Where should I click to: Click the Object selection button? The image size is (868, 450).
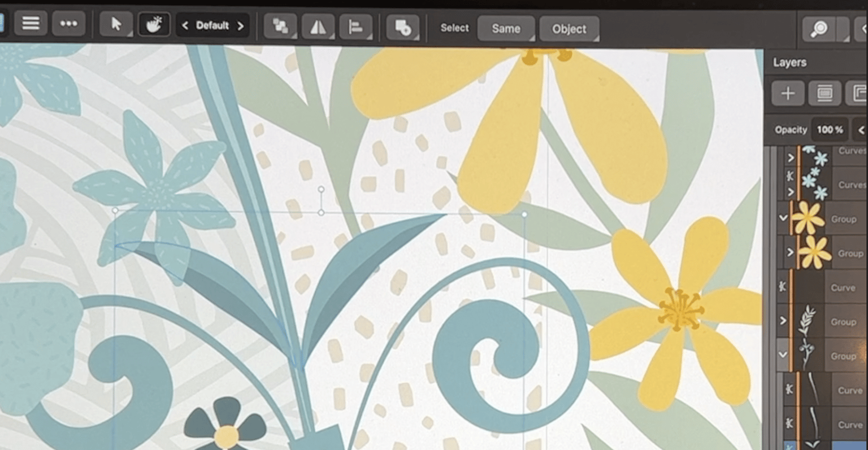(569, 29)
